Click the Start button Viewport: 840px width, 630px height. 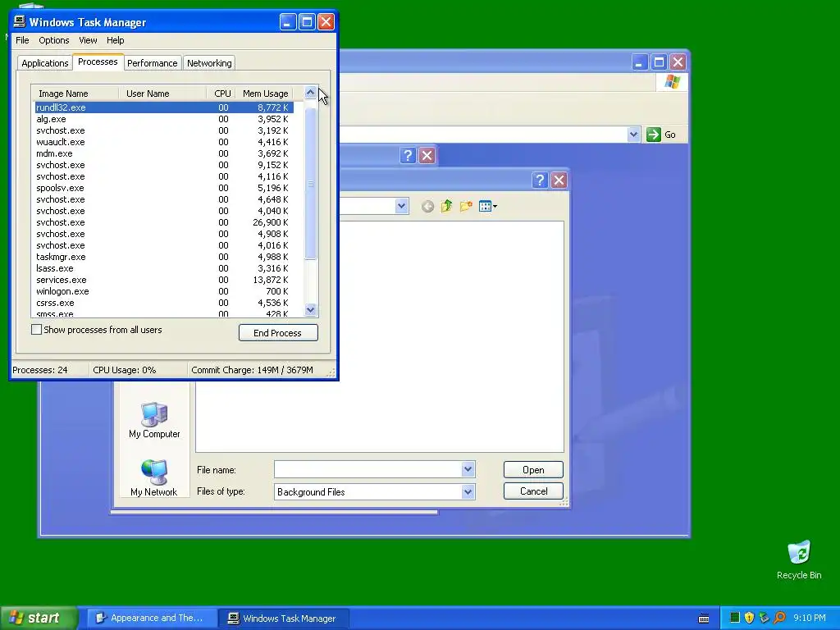coord(39,618)
